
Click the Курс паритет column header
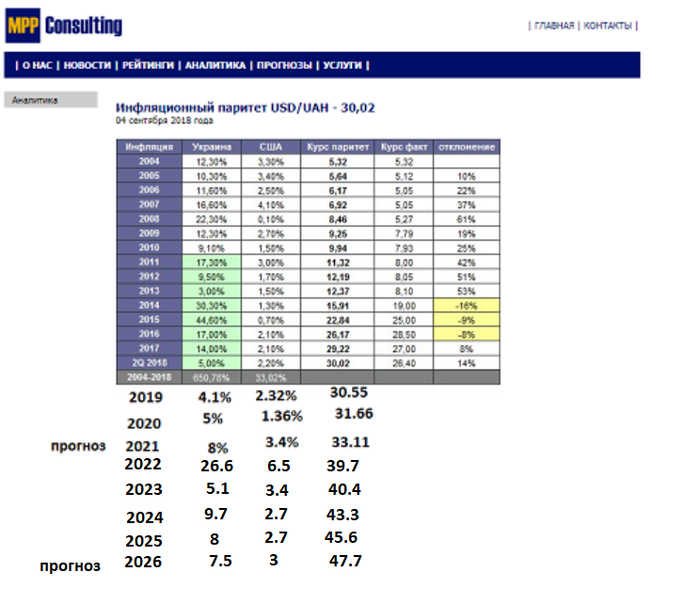click(335, 147)
